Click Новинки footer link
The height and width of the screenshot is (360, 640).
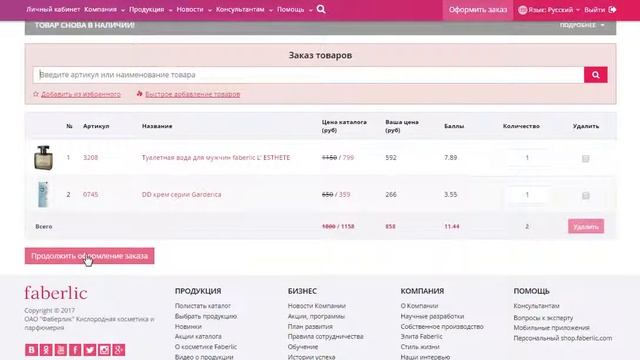tap(188, 327)
